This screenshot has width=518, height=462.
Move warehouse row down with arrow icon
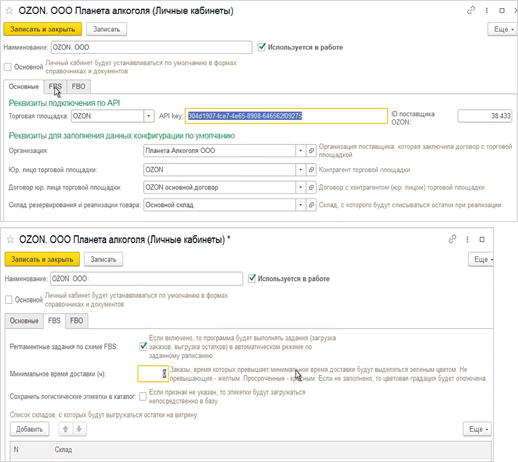[x=79, y=429]
